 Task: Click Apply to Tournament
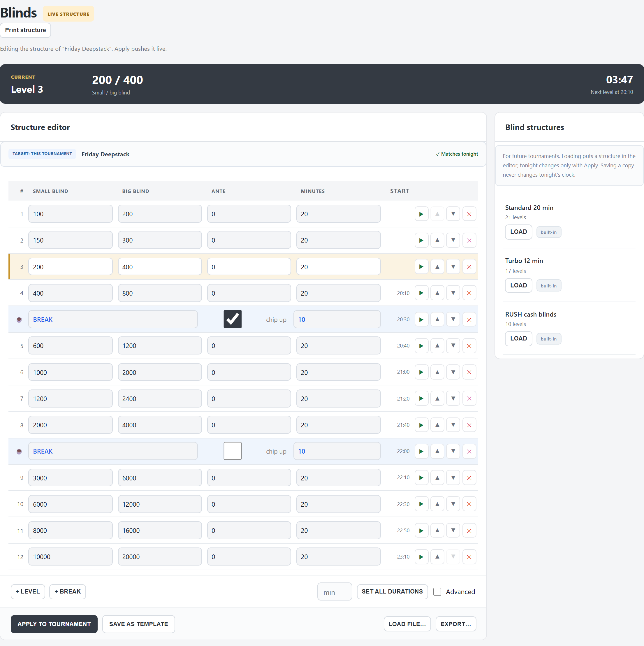pos(54,624)
